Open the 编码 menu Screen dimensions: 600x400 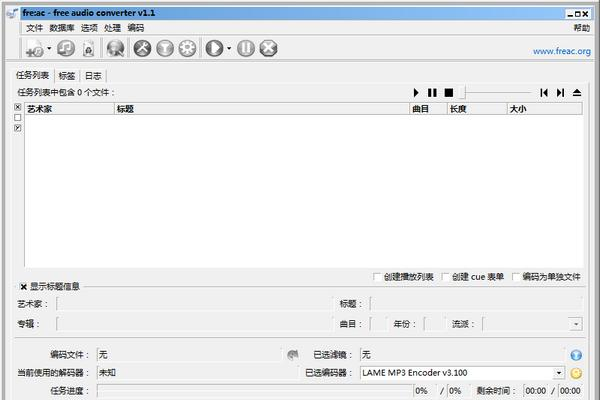136,28
